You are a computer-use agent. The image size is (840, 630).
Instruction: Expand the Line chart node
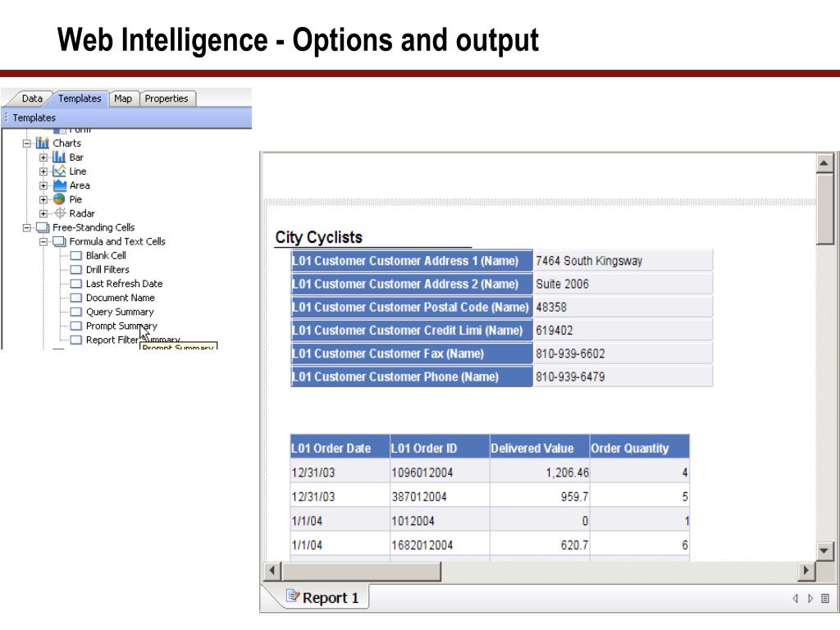coord(43,171)
